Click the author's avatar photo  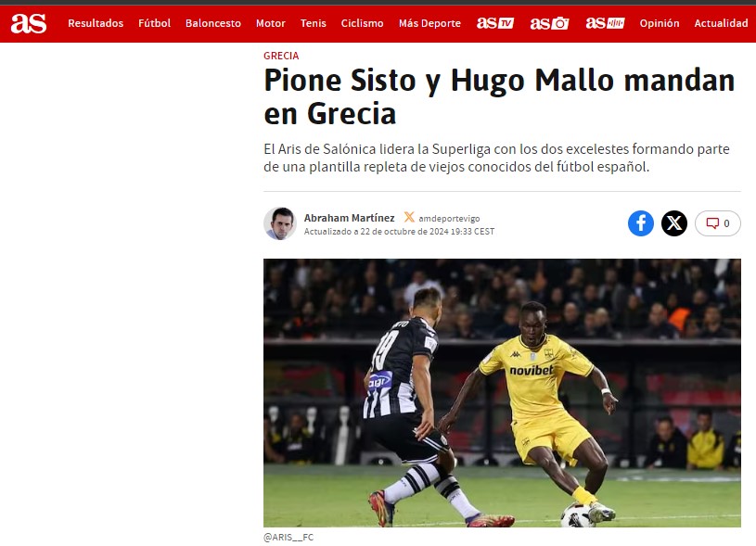[x=280, y=223]
